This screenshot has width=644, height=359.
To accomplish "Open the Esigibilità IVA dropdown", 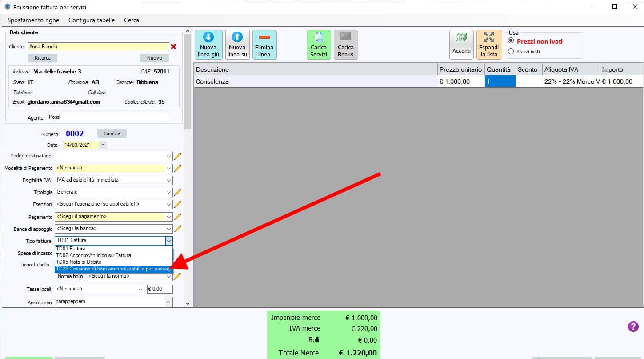I will point(169,180).
